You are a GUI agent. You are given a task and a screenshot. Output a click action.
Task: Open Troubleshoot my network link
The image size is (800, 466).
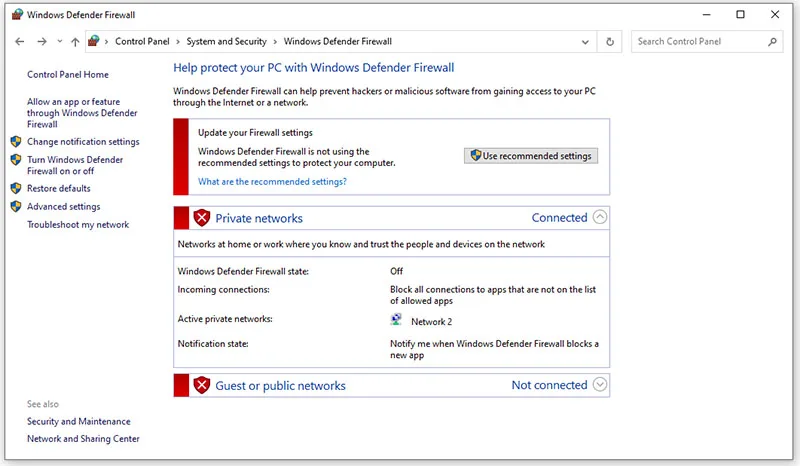pyautogui.click(x=78, y=225)
